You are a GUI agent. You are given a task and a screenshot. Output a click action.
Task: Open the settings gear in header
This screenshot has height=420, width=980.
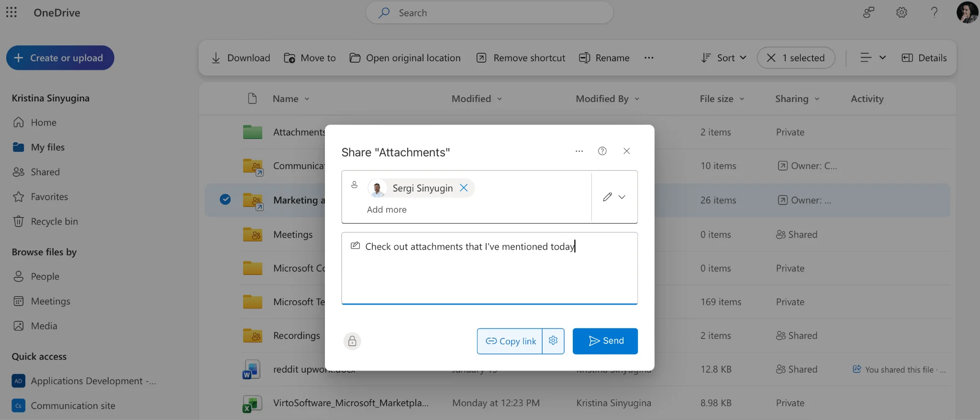(902, 12)
